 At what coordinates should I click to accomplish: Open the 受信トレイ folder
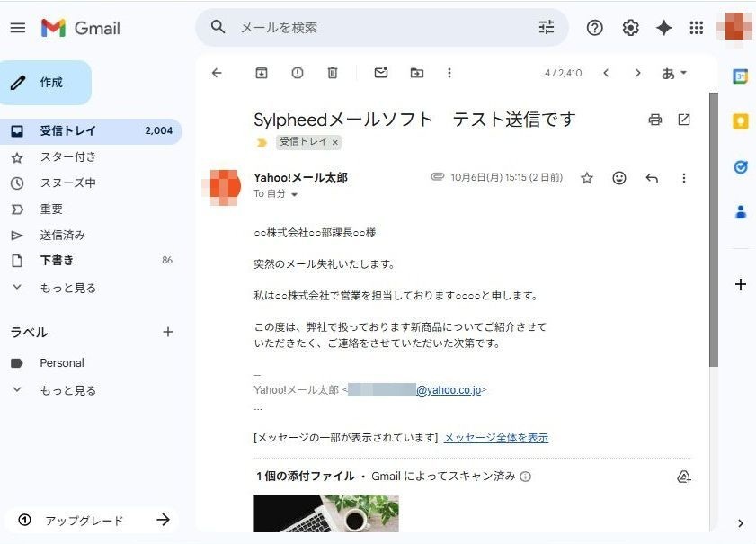pos(67,131)
